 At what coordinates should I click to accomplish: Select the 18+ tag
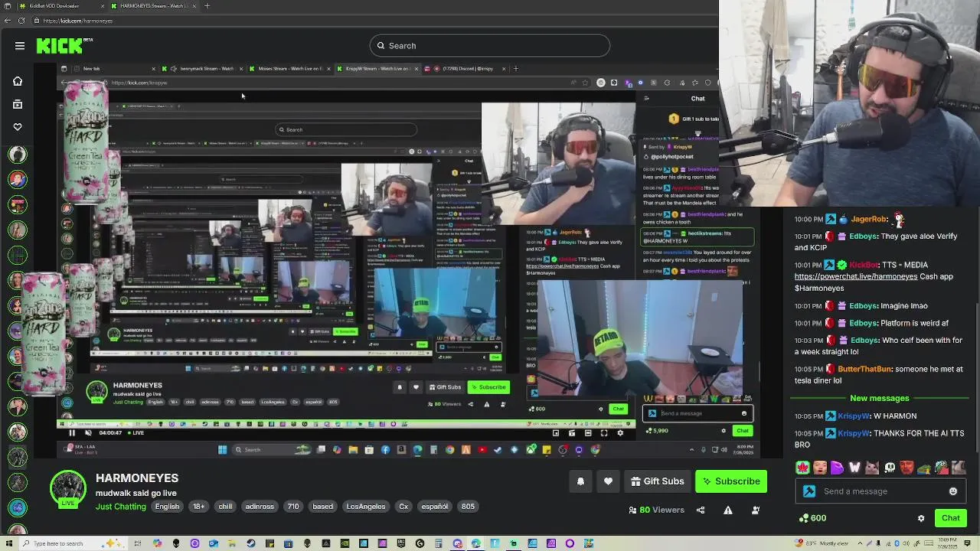point(199,507)
